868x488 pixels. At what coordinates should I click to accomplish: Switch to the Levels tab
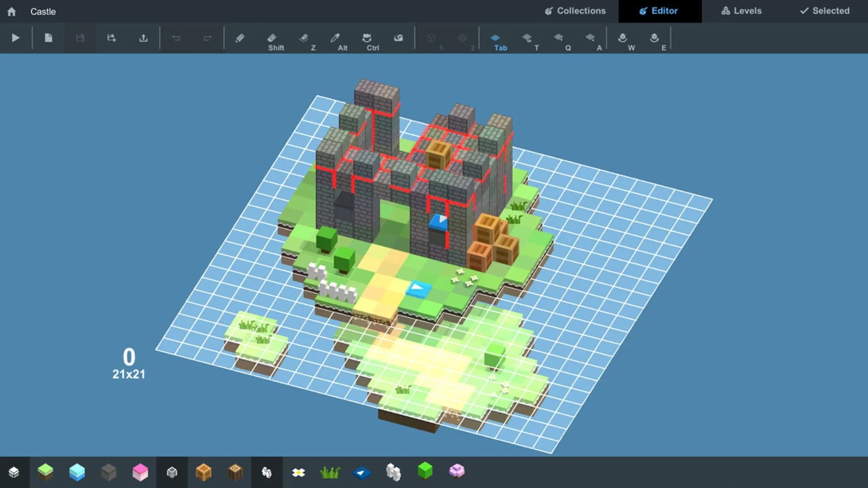[741, 11]
